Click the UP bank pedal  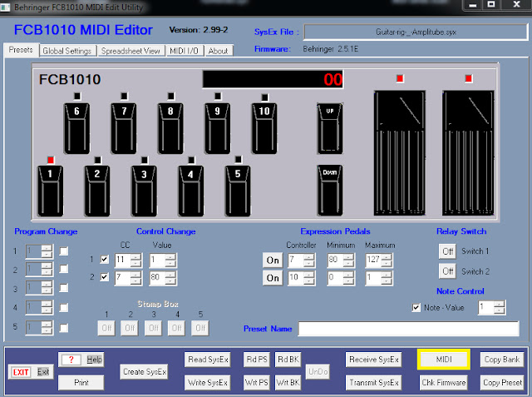(330, 128)
